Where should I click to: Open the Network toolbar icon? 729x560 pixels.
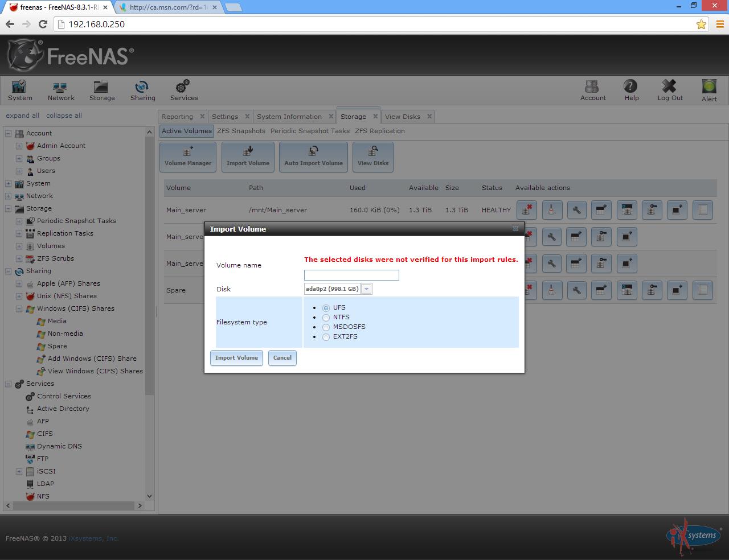60,87
